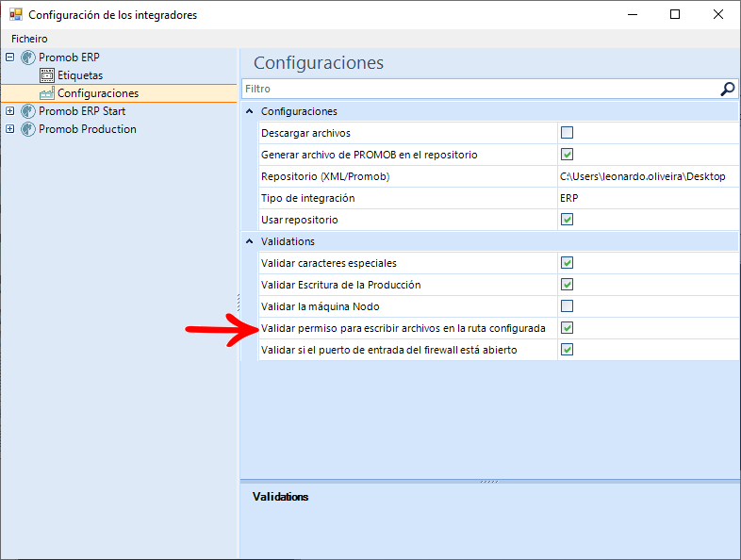
Task: Toggle Validar permiso para escribir archivos checkbox
Action: tap(568, 328)
